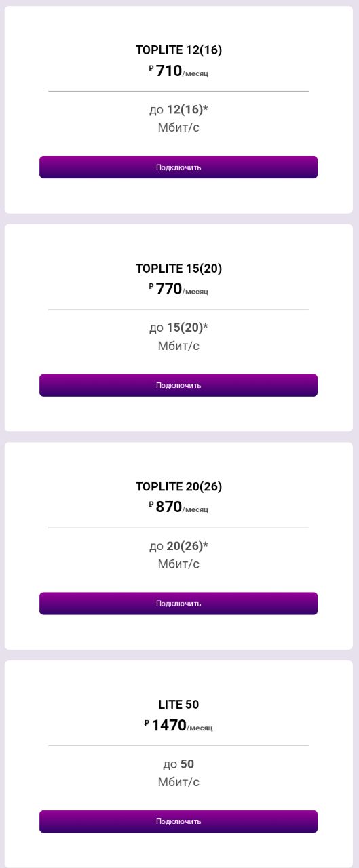Click Подключить for the LITE 50 plan
This screenshot has height=868, width=359.
click(x=178, y=821)
